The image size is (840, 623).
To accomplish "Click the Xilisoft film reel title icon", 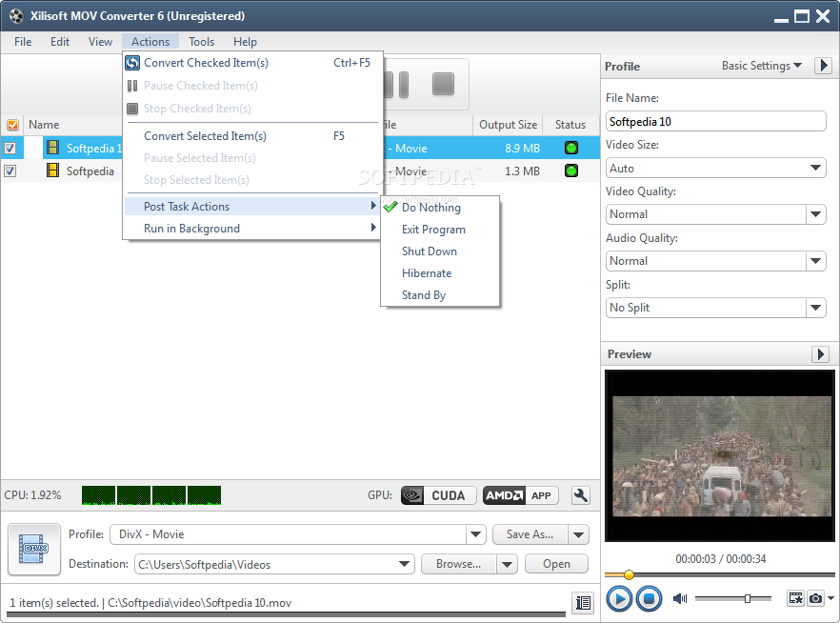I will 16,16.
